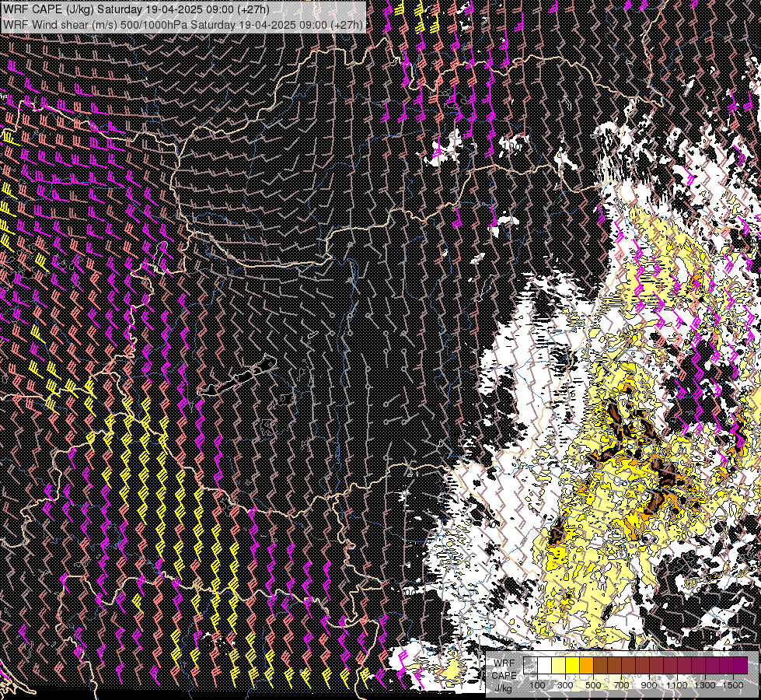This screenshot has height=700, width=761.
Task: Click the 300 label on the legend scale
Action: 565,685
